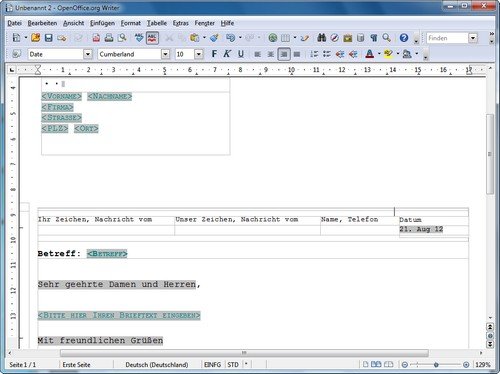This screenshot has height=374, width=500.
Task: Open the Ansicht menu
Action: (74, 23)
